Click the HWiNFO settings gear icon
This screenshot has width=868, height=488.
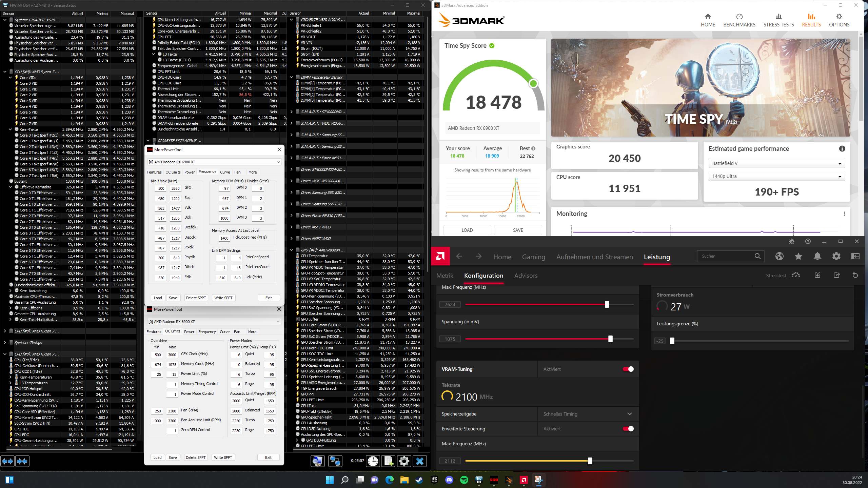click(x=404, y=461)
